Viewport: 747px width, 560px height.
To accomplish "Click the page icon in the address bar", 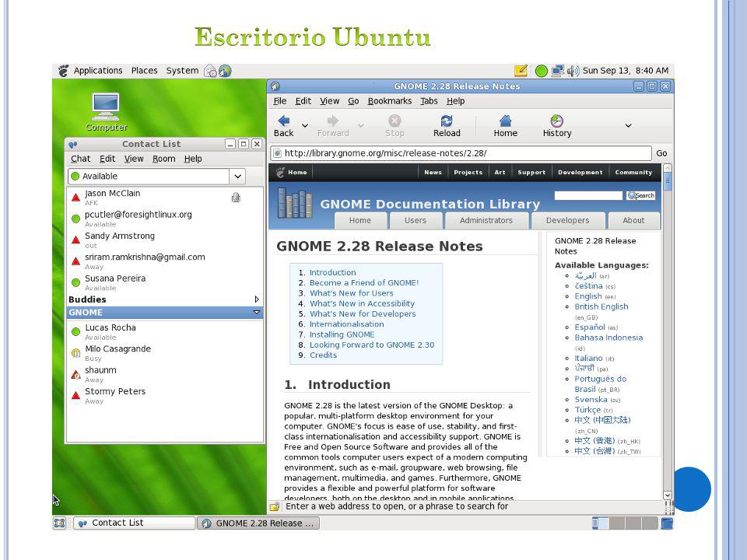I will (278, 153).
